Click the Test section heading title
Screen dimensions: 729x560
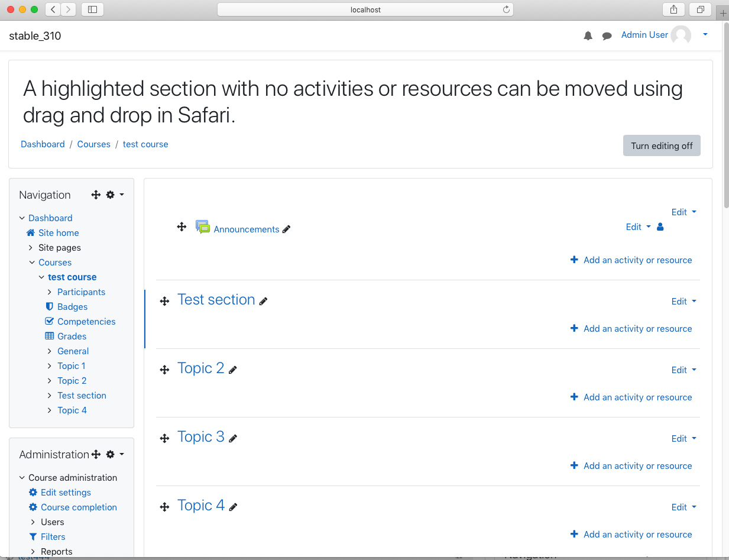pos(216,300)
